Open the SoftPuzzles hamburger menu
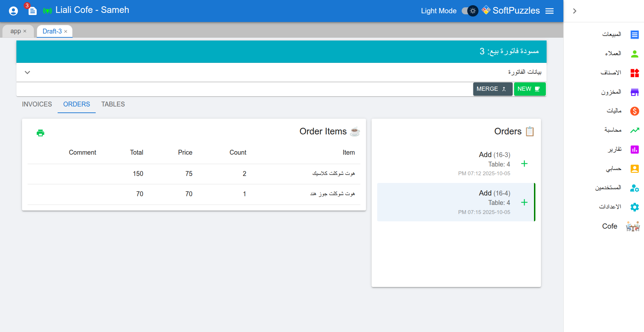This screenshot has width=644, height=332. point(549,11)
